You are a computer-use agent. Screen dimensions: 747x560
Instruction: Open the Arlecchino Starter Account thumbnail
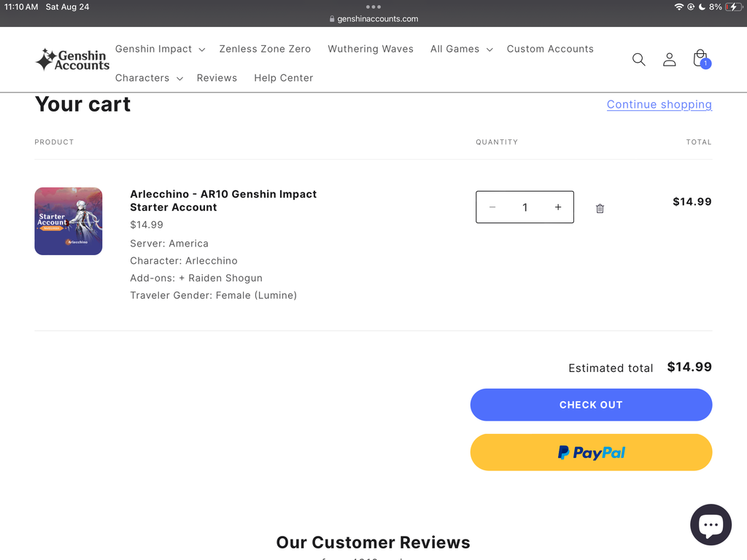click(68, 221)
